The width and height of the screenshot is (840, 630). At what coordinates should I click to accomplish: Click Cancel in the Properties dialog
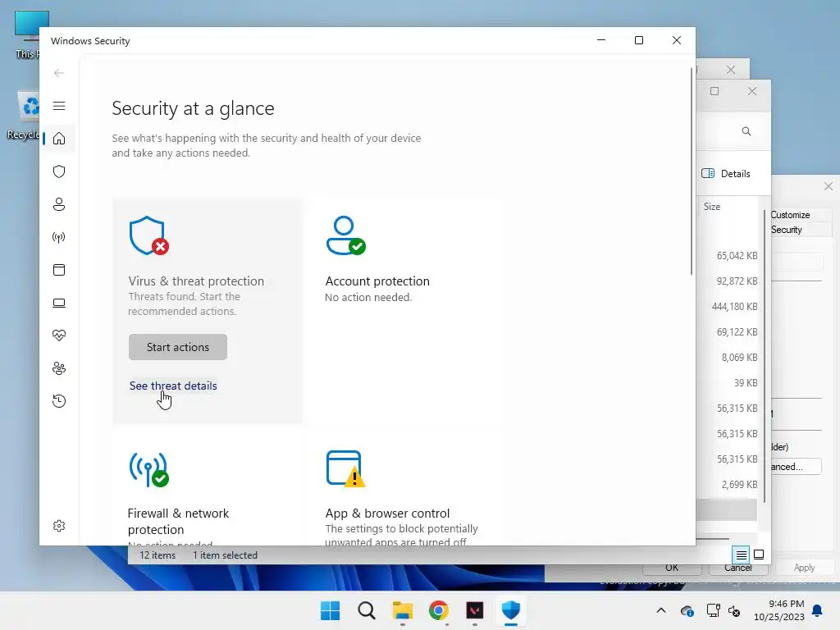[x=738, y=568]
